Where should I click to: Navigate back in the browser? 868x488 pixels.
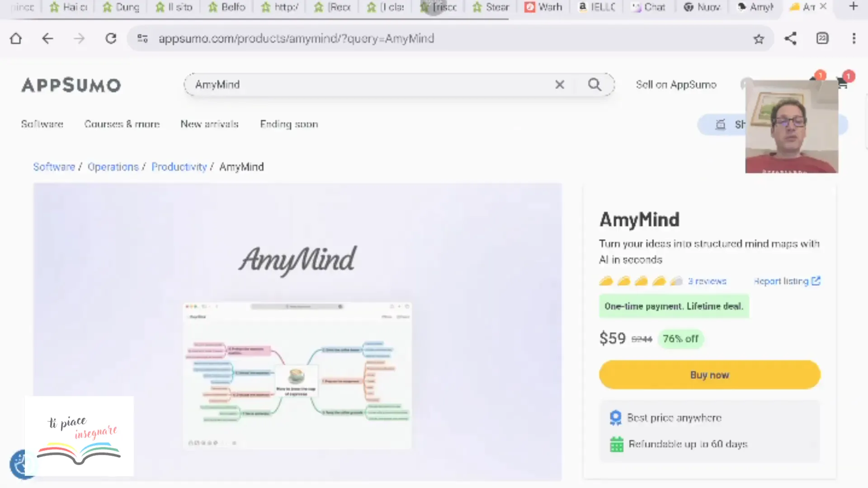pos(47,38)
